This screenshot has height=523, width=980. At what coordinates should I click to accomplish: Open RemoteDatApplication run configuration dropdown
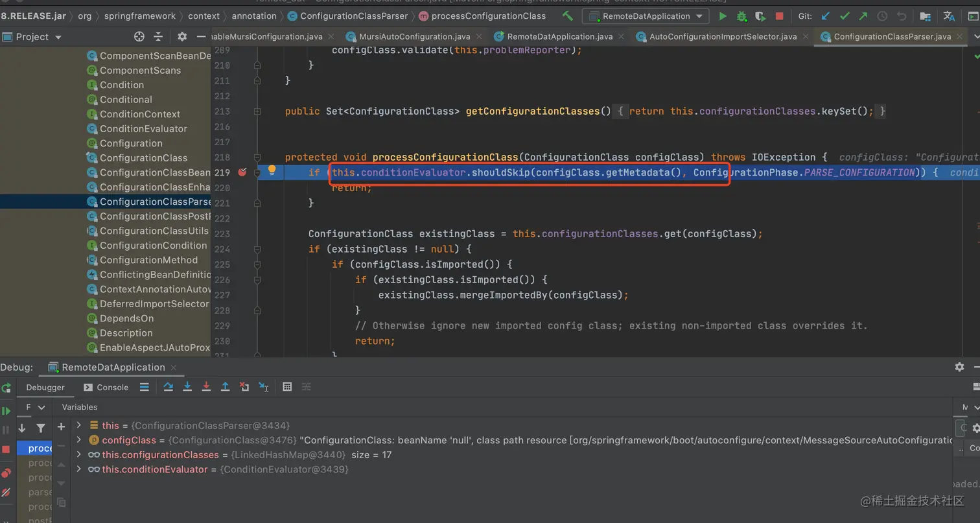[x=645, y=16]
